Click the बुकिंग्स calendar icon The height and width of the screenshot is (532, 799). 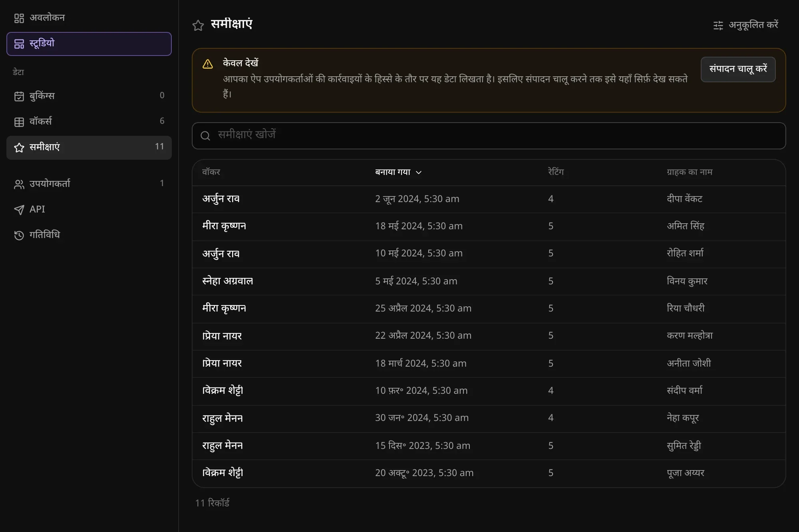tap(19, 96)
